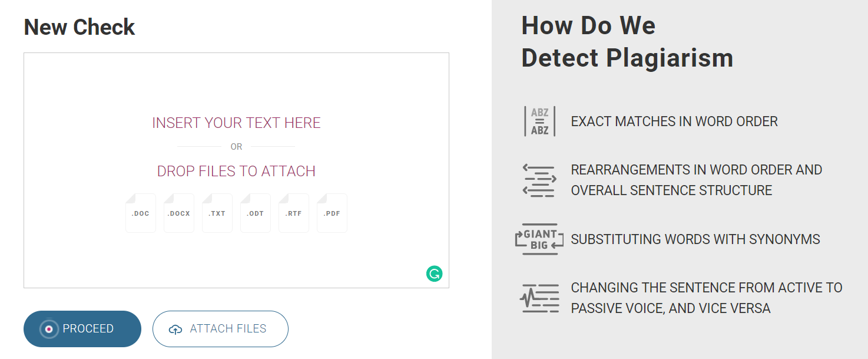The image size is (868, 359).
Task: Open the green Grammarly icon in the text box
Action: tap(435, 274)
